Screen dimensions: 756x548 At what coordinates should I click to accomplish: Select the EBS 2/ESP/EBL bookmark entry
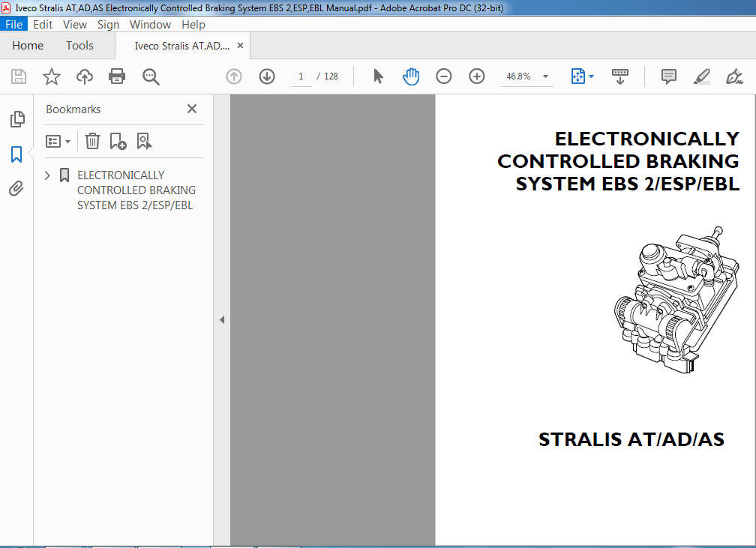click(x=136, y=190)
